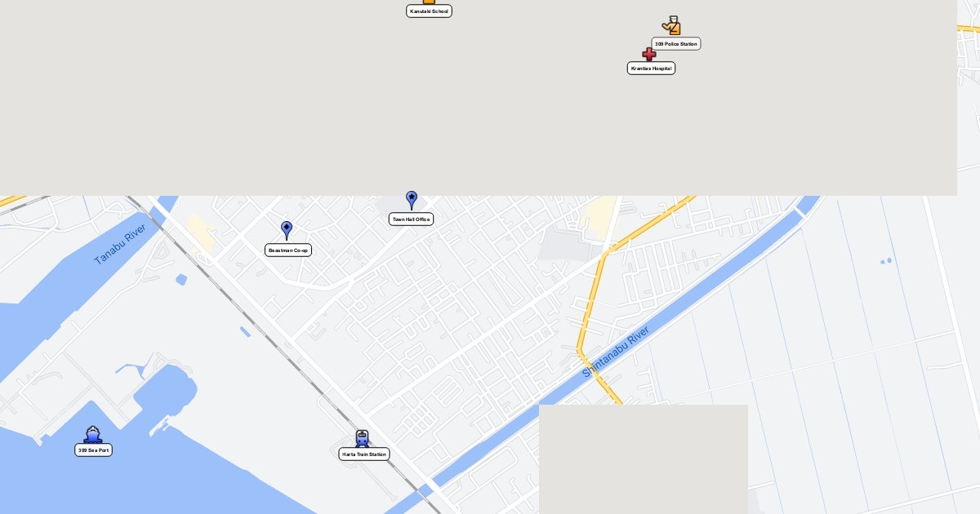Click the Beastman Co-op label
This screenshot has width=980, height=514.
click(x=288, y=250)
